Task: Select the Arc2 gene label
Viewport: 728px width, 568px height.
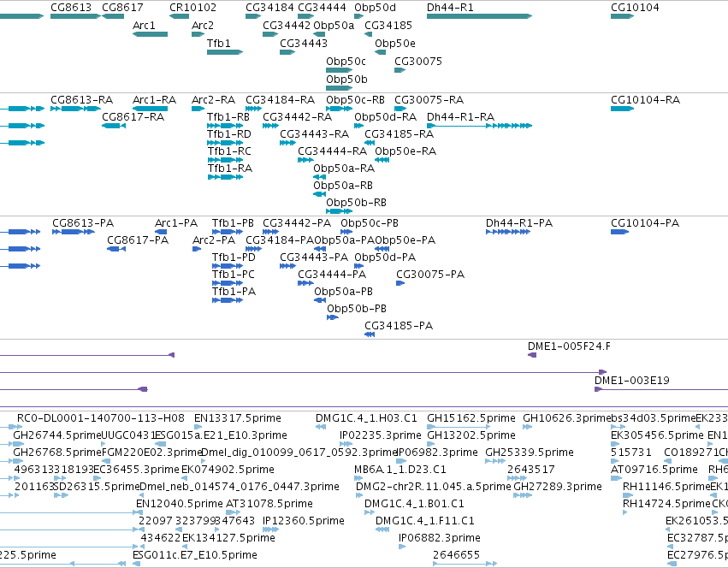Action: pos(203,26)
